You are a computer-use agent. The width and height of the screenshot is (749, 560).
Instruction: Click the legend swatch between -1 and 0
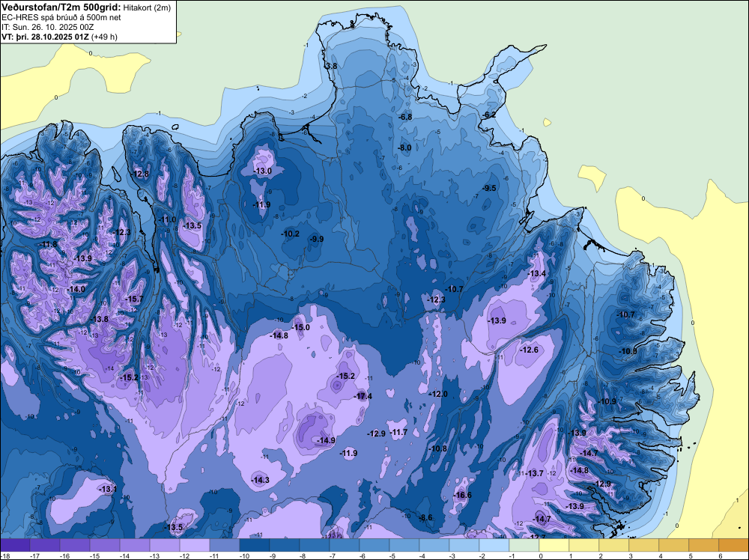pyautogui.click(x=524, y=545)
